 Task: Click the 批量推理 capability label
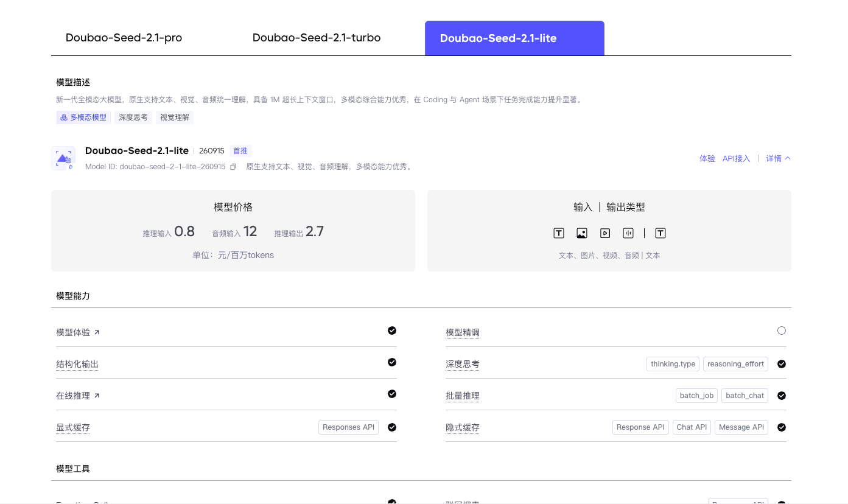(463, 396)
